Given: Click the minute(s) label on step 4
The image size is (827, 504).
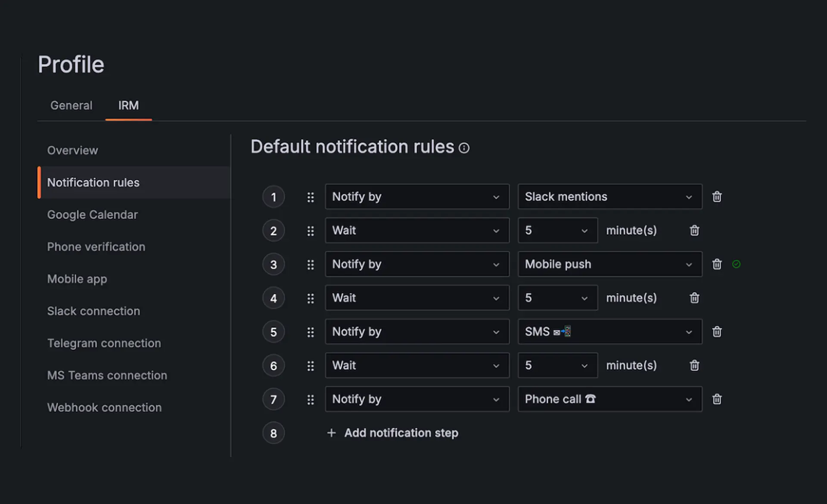Looking at the screenshot, I should point(631,298).
